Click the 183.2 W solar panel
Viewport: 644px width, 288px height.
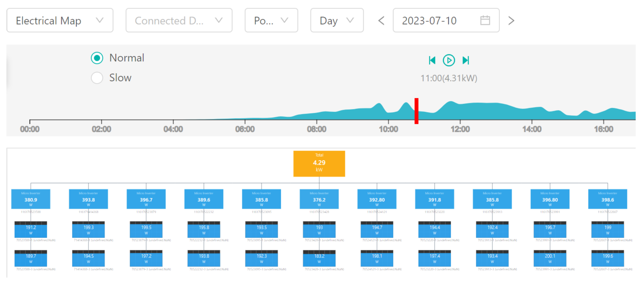[319, 258]
